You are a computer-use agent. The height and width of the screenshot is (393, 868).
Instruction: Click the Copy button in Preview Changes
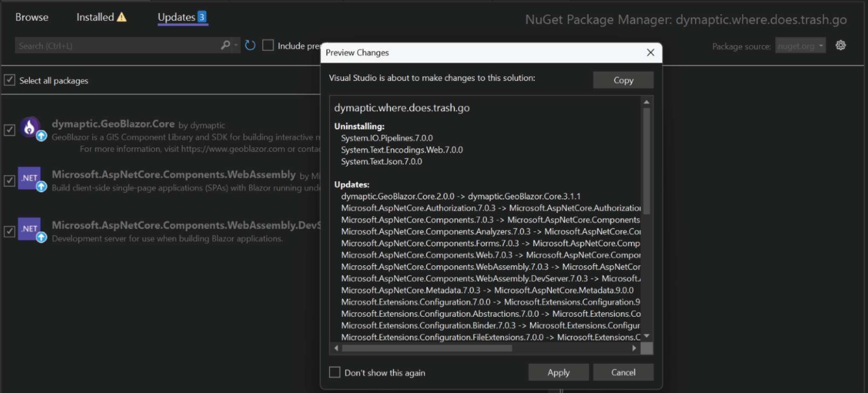coord(623,80)
